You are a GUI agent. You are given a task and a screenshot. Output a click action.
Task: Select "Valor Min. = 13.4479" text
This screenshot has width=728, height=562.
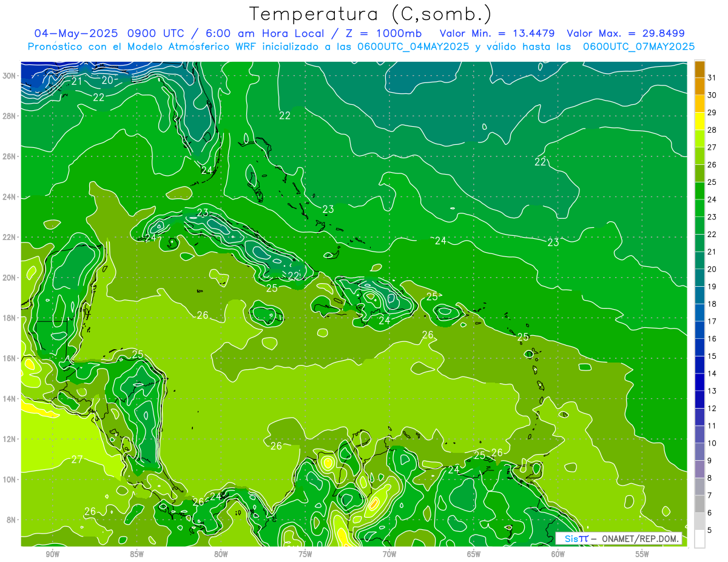pos(498,33)
